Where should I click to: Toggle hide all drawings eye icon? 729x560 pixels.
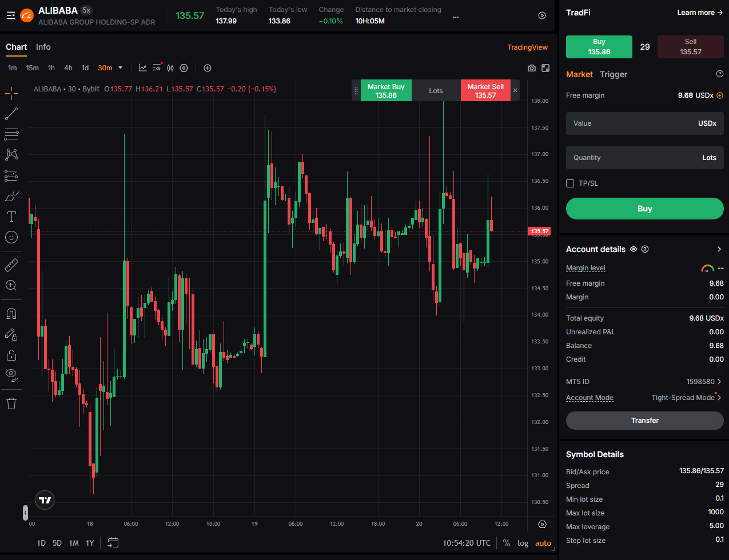tap(11, 375)
